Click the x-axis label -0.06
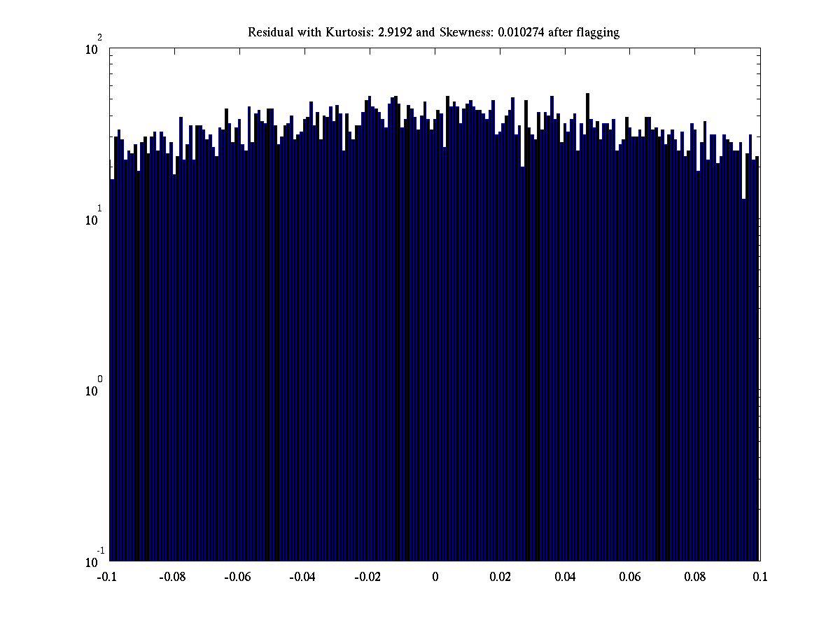840x630 pixels. point(237,577)
